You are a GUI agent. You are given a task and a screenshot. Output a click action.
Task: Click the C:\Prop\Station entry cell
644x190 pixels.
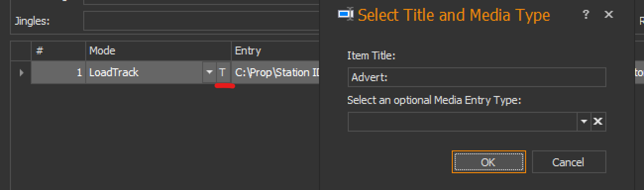click(x=275, y=73)
